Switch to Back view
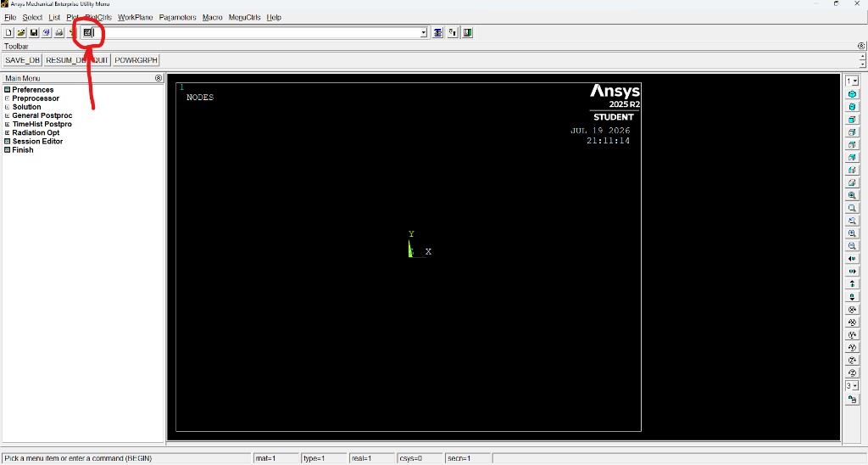This screenshot has height=465, width=868. pyautogui.click(x=852, y=157)
